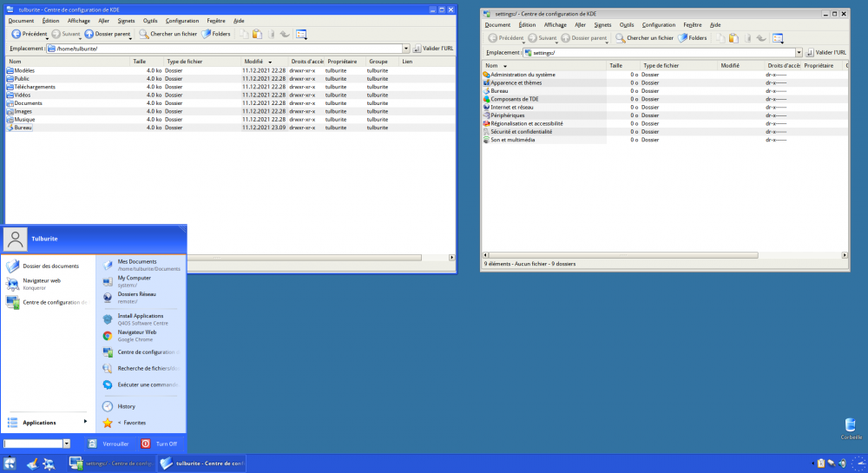Click Paste icon in settings window toolbar
This screenshot has height=473, width=868.
[734, 38]
